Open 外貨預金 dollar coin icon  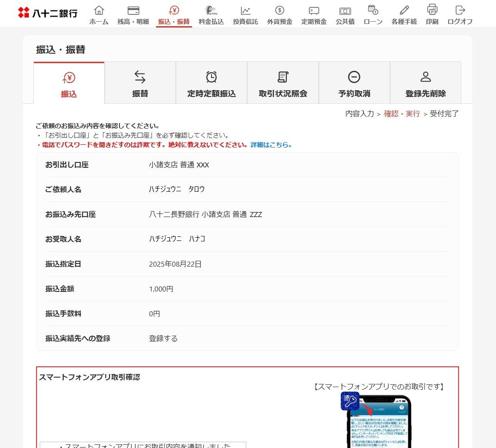point(280,11)
